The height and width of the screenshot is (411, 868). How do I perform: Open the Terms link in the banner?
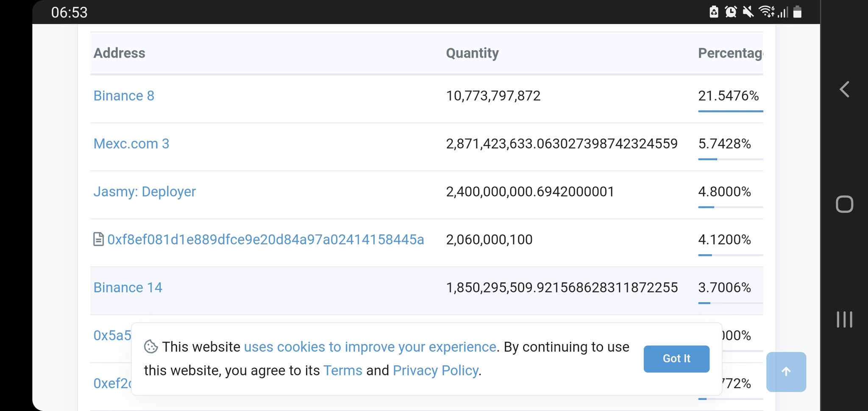(x=342, y=370)
